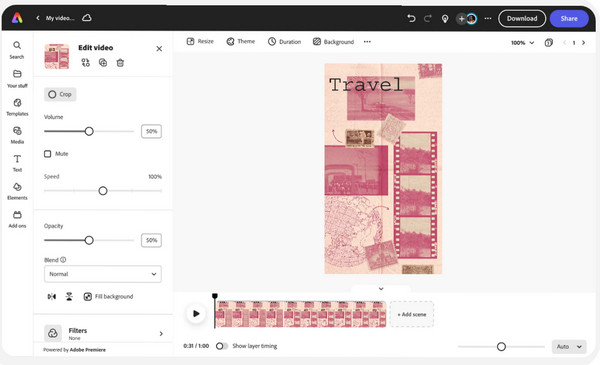Open Elements panel in the sidebar
The image size is (600, 365).
17,191
